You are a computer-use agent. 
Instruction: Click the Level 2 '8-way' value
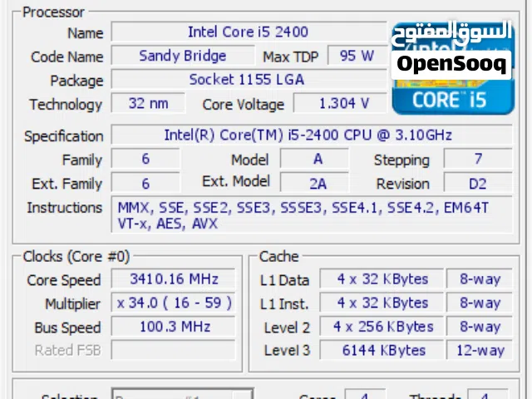coord(480,327)
